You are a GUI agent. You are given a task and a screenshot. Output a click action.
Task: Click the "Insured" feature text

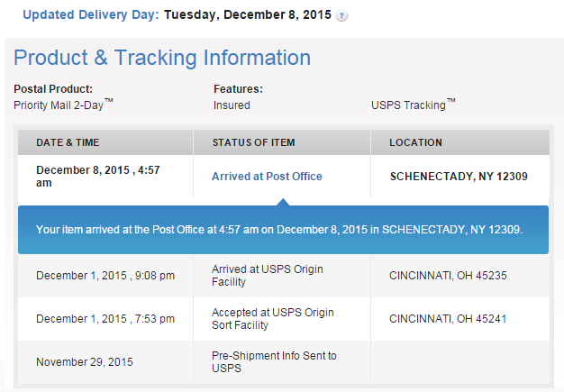point(232,105)
